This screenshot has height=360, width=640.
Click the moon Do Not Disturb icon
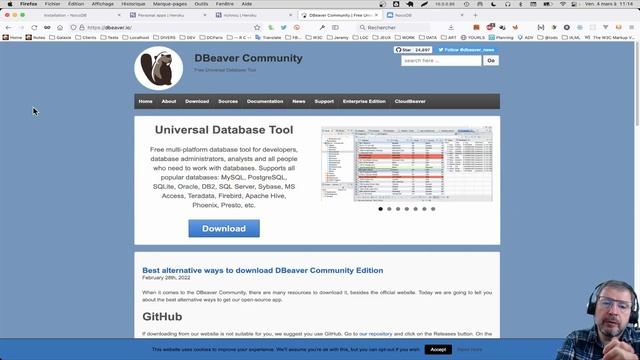coord(493,4)
